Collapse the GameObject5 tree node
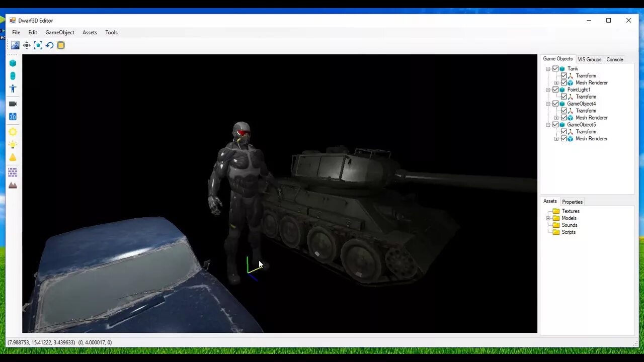 click(548, 125)
